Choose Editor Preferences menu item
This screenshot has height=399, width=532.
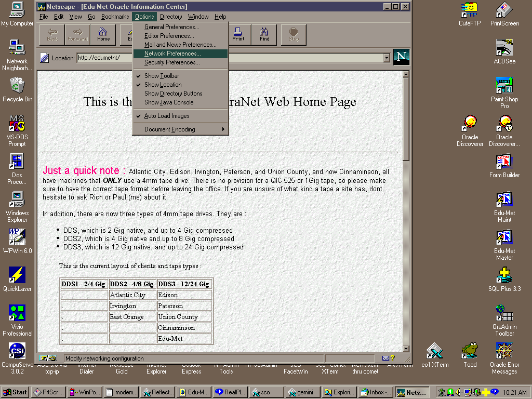(x=180, y=36)
